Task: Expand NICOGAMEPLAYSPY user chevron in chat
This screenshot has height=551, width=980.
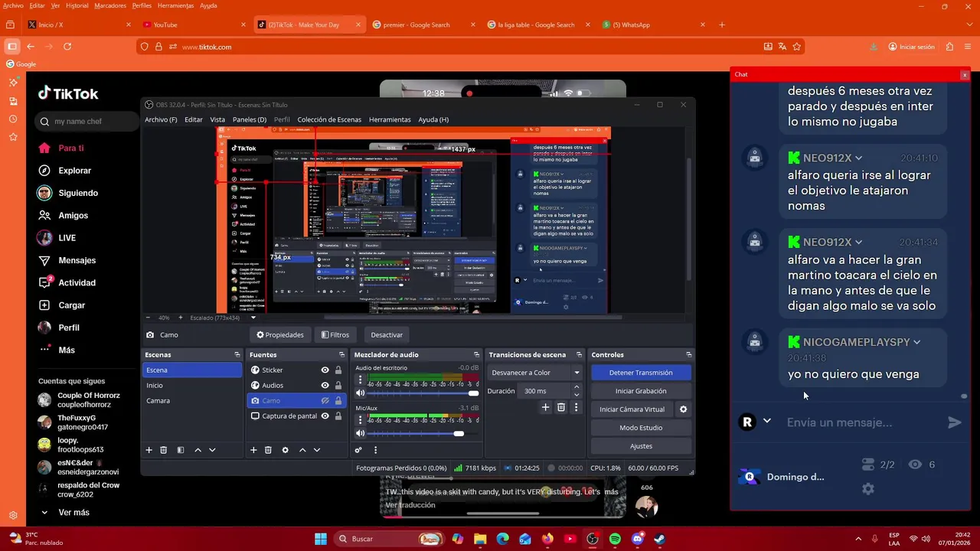Action: click(x=916, y=342)
